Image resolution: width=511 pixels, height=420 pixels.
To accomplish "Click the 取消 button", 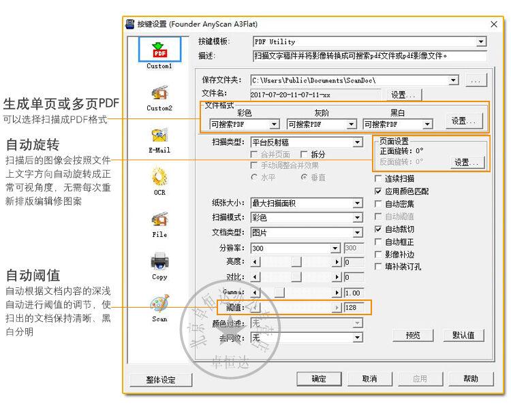I will [x=369, y=378].
